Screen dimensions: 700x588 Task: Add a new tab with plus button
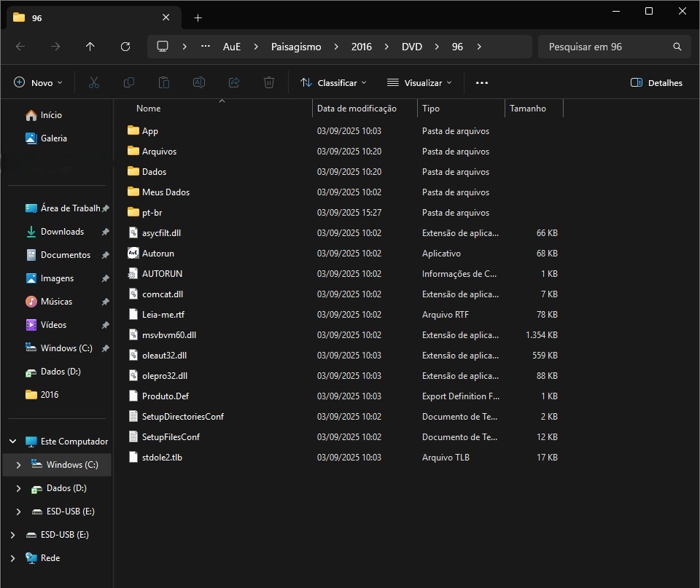(198, 17)
